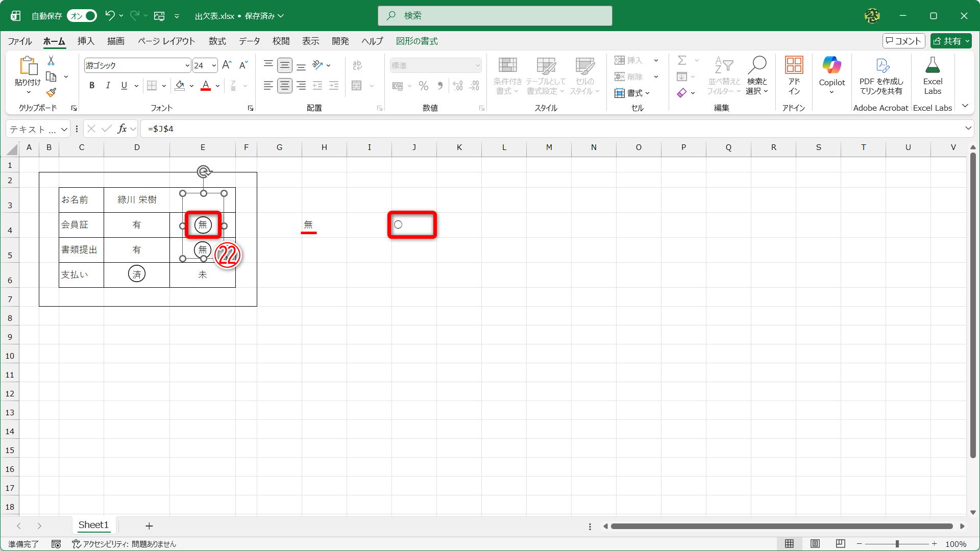The width and height of the screenshot is (980, 551).
Task: Click the search box in title bar
Action: (x=495, y=16)
